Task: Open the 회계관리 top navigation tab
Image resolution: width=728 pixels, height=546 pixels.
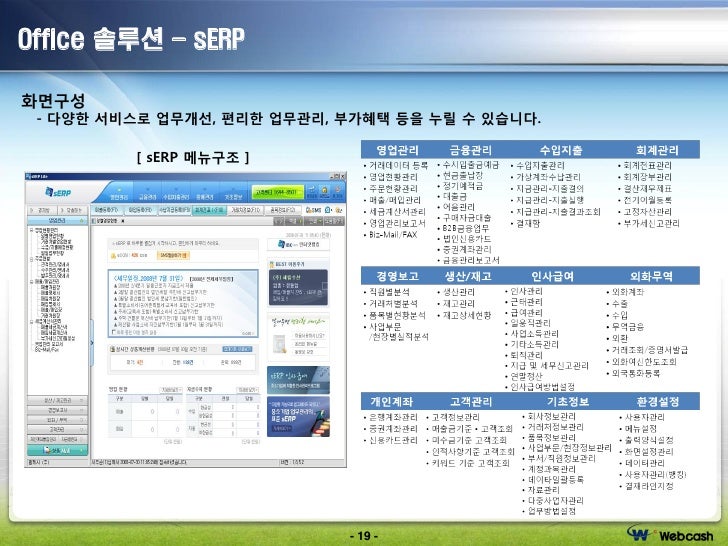Action: 204,195
